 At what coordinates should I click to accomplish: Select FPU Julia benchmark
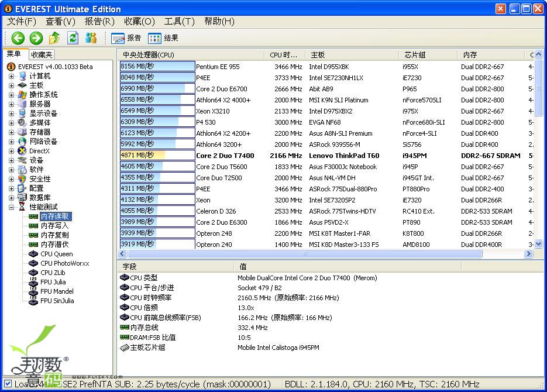[53, 282]
